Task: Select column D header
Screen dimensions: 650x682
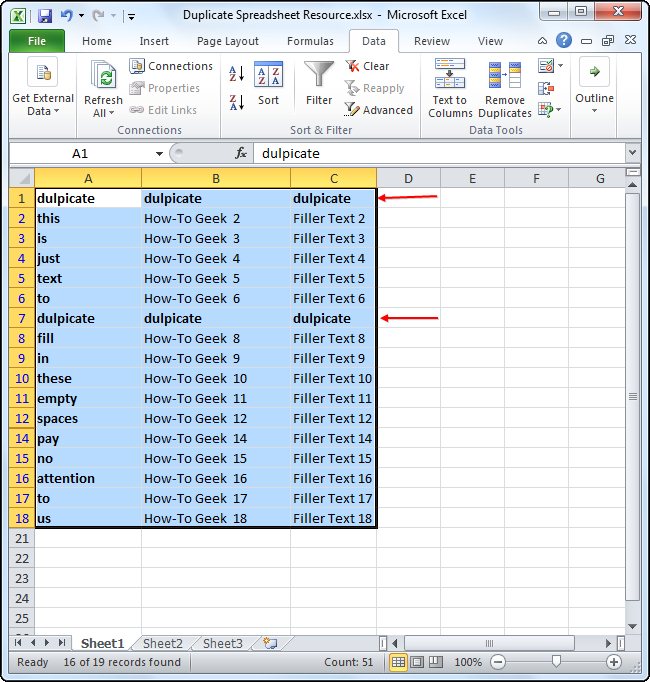Action: pyautogui.click(x=408, y=178)
